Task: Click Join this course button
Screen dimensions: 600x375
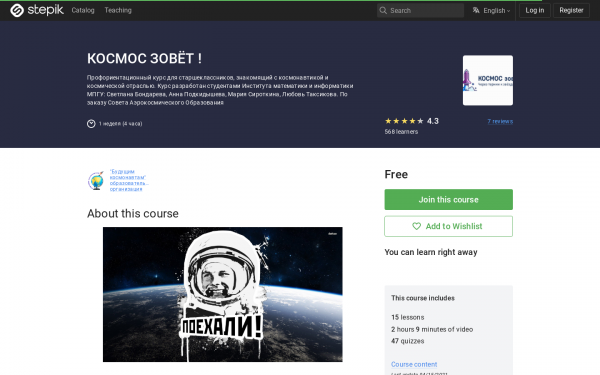Action: point(448,199)
